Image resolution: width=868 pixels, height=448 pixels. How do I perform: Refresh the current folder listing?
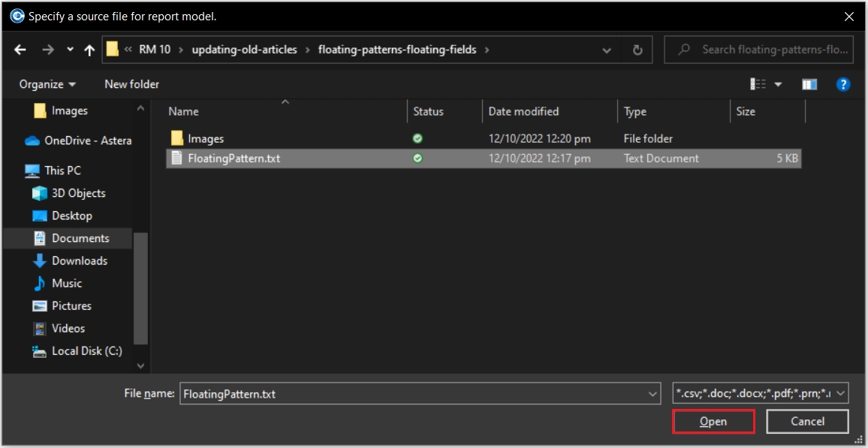[x=637, y=50]
